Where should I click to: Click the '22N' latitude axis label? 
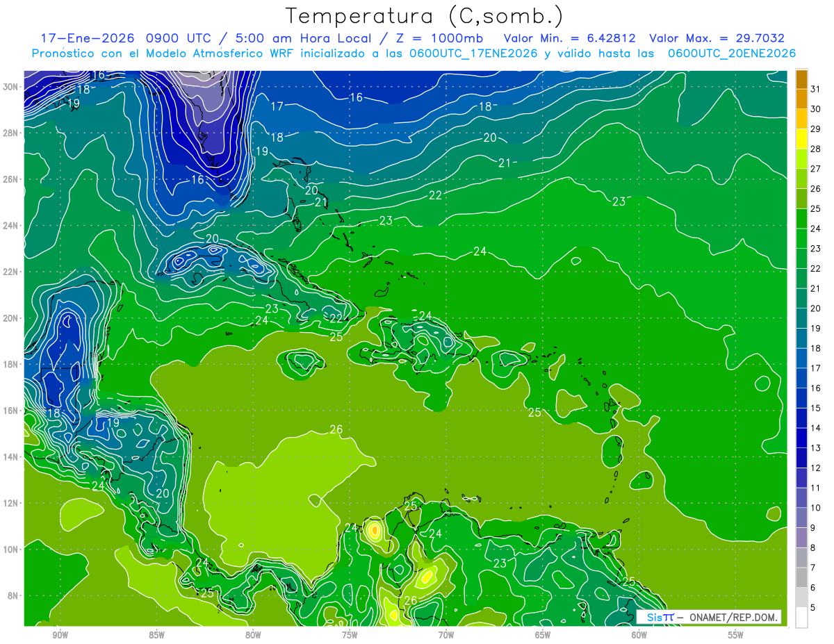click(10, 272)
